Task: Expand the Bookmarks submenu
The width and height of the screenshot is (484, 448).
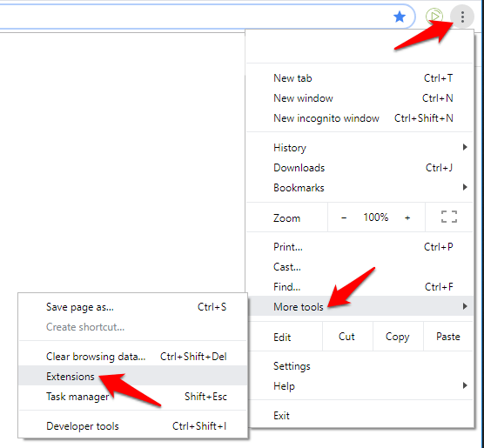Action: click(360, 188)
